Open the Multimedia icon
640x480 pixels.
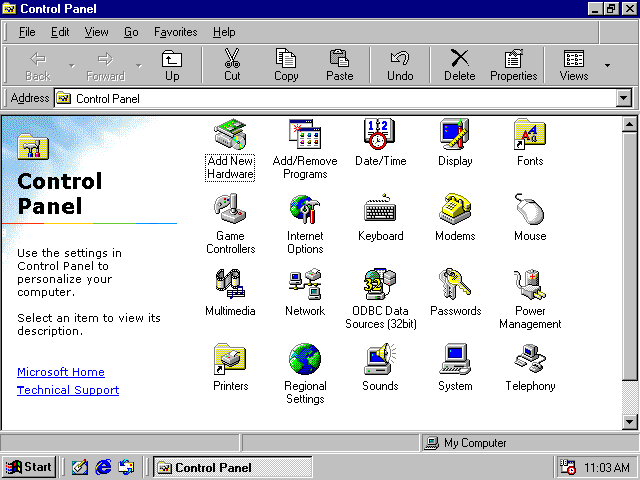(x=230, y=284)
